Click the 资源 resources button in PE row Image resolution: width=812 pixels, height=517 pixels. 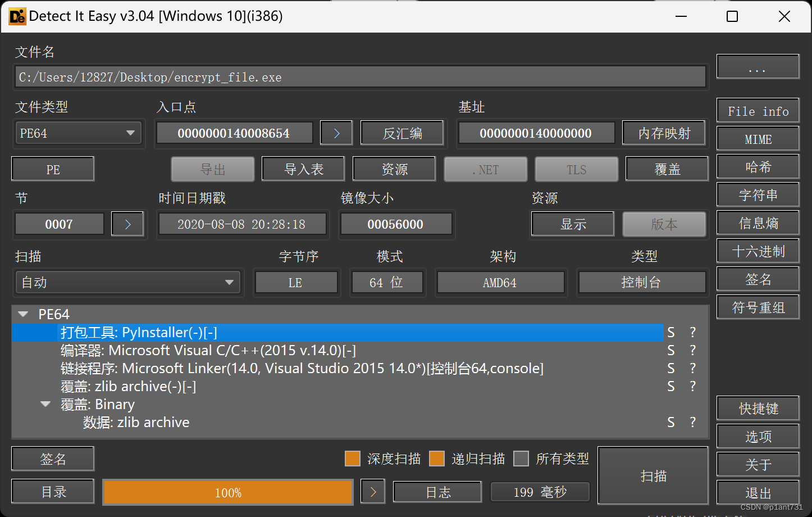394,169
